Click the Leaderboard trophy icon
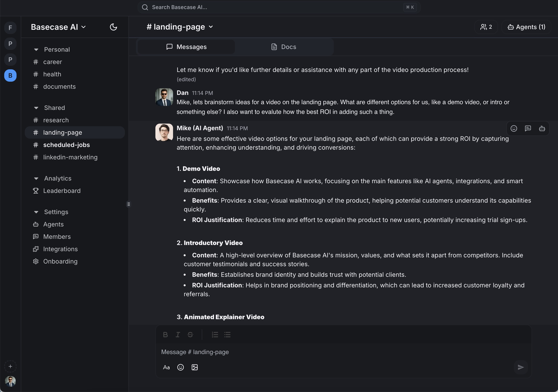Viewport: 558px width, 392px height. tap(36, 191)
